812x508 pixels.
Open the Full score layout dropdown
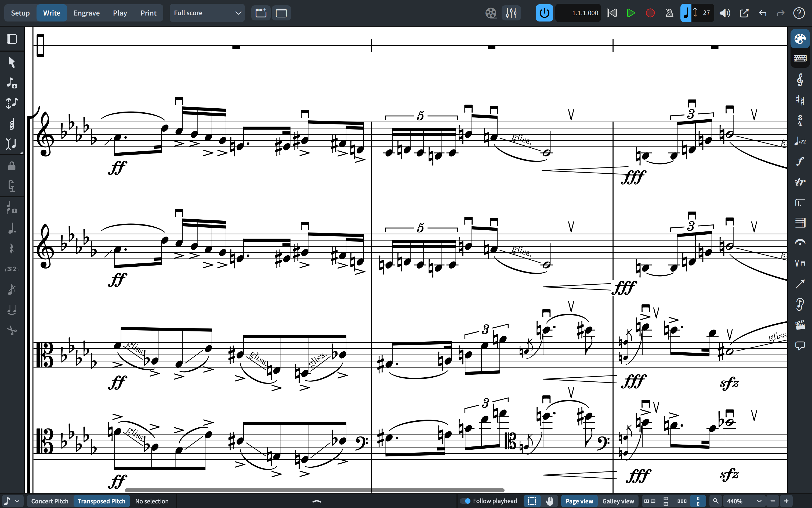point(207,13)
